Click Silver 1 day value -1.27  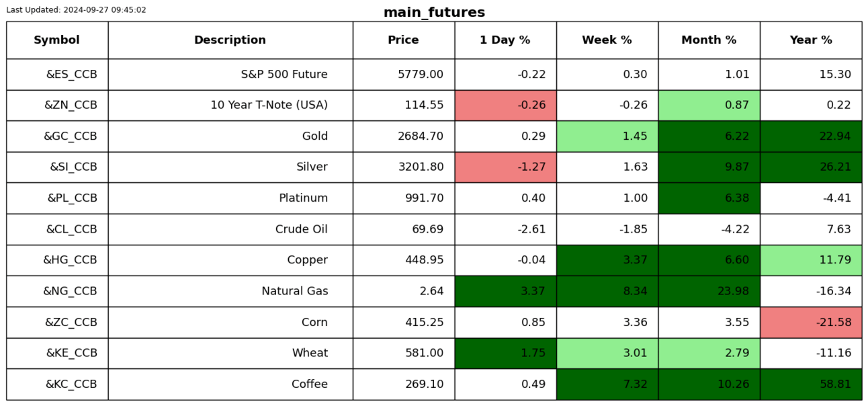505,167
